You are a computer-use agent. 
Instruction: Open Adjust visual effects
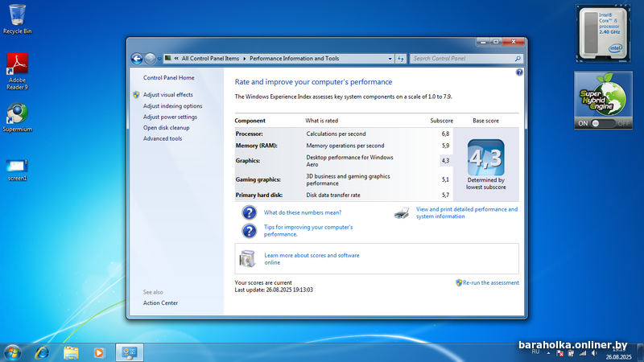167,95
